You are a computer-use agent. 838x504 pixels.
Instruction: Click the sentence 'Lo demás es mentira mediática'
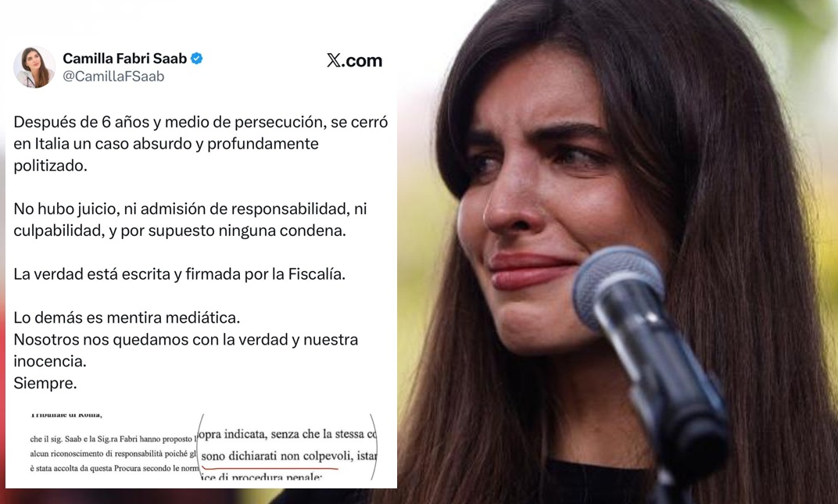pos(127,317)
